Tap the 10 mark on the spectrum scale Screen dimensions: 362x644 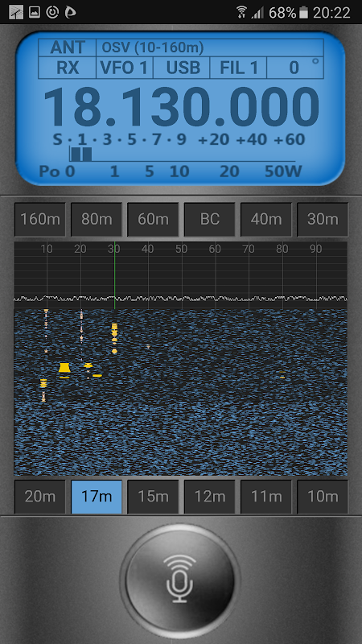tap(47, 249)
